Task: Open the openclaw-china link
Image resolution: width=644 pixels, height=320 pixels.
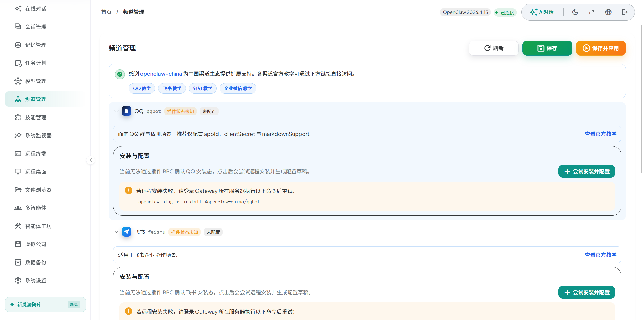Action: tap(161, 74)
